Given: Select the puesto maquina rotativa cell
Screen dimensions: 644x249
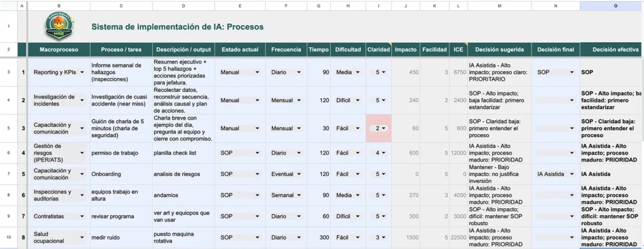Looking at the screenshot, I should click(x=183, y=237).
